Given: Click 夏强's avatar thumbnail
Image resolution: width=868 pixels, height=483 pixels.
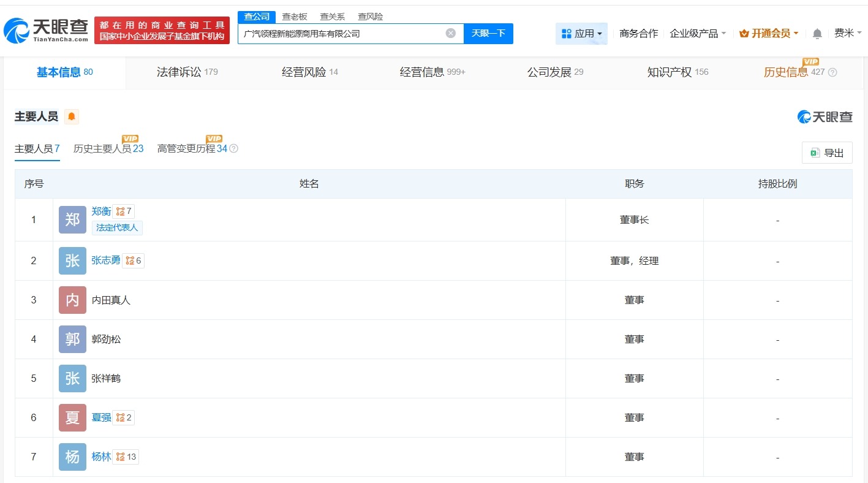Looking at the screenshot, I should click(x=72, y=417).
